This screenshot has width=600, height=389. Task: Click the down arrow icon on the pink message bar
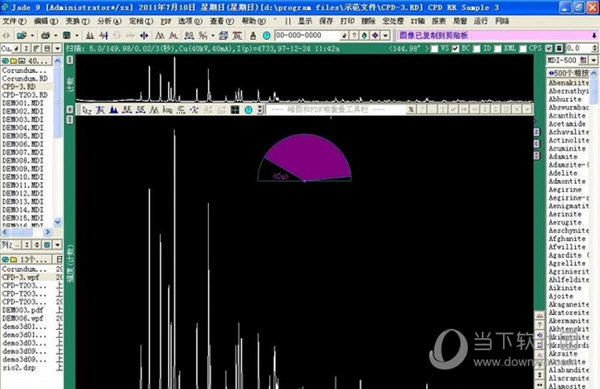(594, 36)
